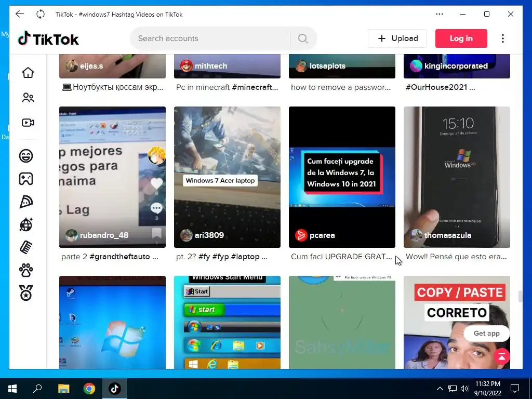The width and height of the screenshot is (532, 399).
Task: Click 'how to remove a passwor...' caption
Action: coord(341,87)
